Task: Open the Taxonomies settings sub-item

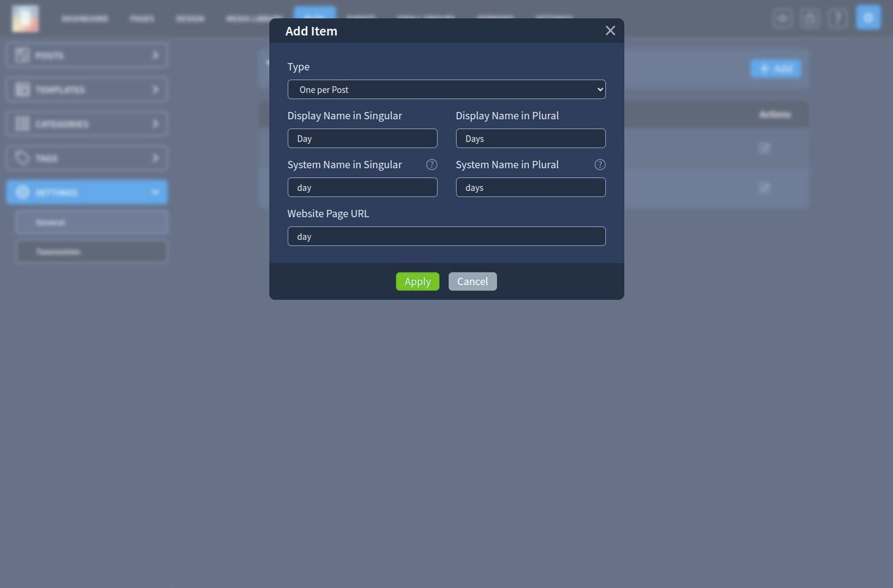Action: (92, 251)
